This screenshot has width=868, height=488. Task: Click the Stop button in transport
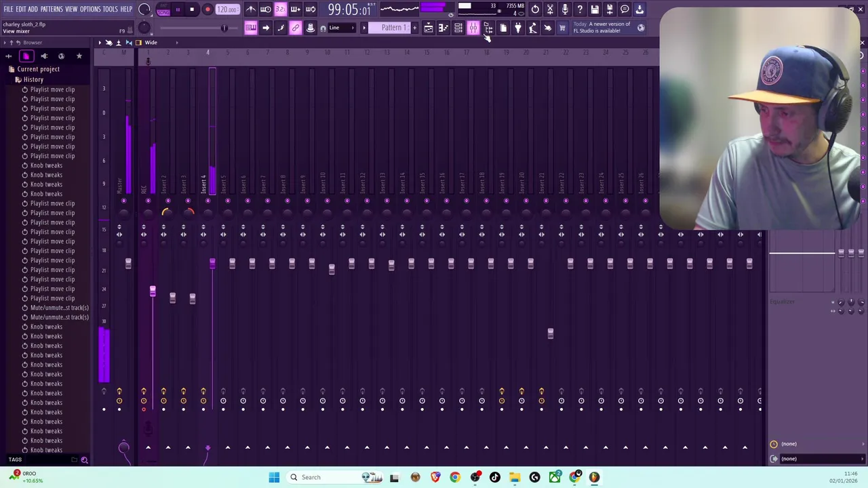(192, 9)
